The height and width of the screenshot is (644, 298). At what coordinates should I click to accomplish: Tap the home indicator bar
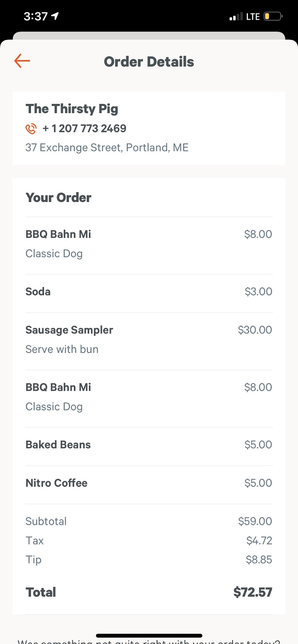pos(149,636)
